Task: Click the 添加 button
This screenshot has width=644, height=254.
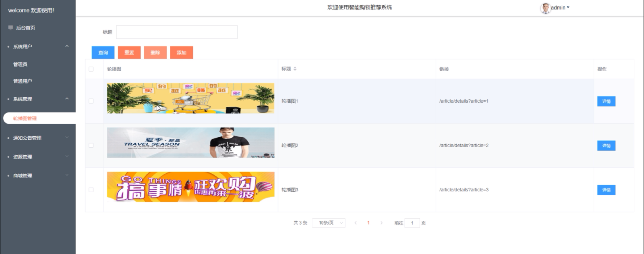Action: pyautogui.click(x=182, y=52)
